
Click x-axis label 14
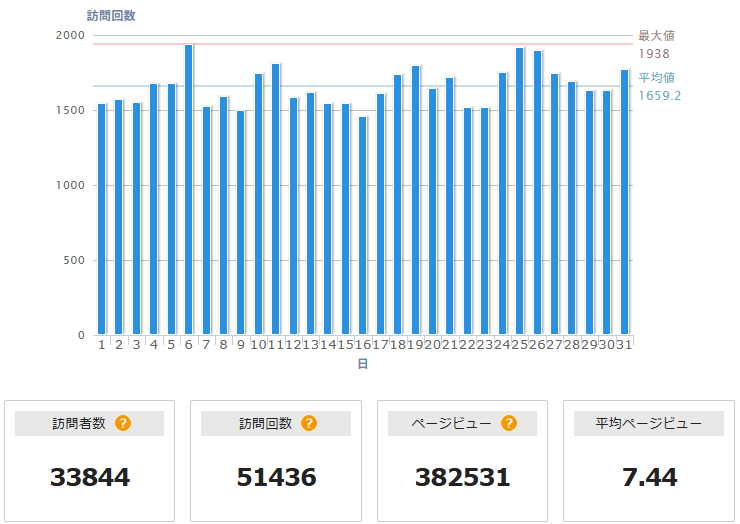pyautogui.click(x=328, y=345)
